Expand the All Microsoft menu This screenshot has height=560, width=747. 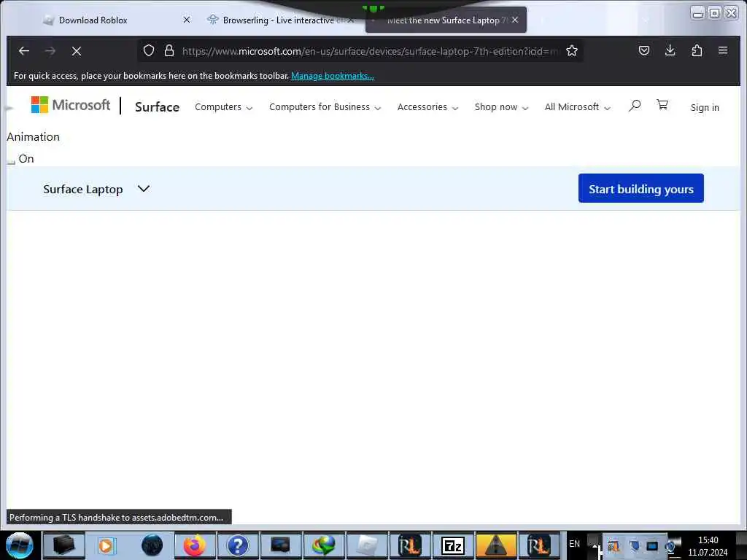click(x=578, y=107)
